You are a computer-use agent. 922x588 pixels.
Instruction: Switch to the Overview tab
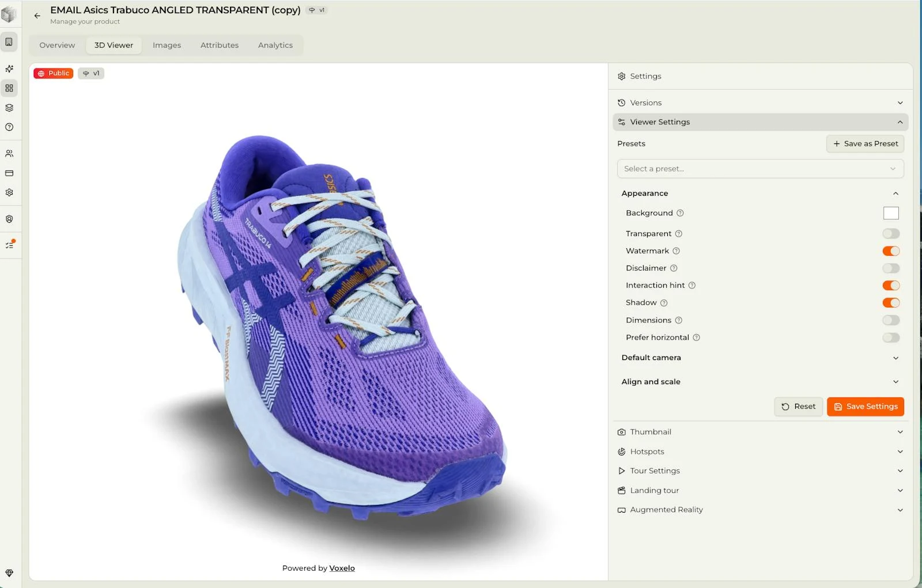coord(57,45)
